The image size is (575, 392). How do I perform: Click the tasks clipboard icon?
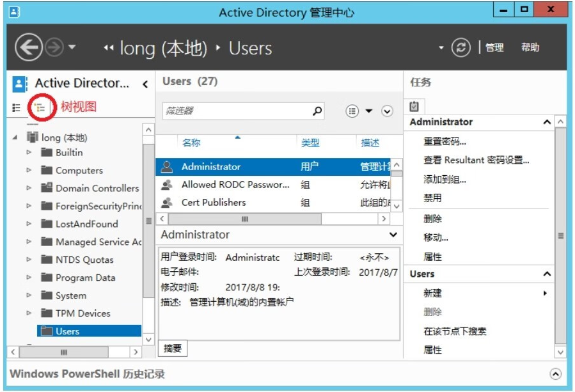click(414, 106)
